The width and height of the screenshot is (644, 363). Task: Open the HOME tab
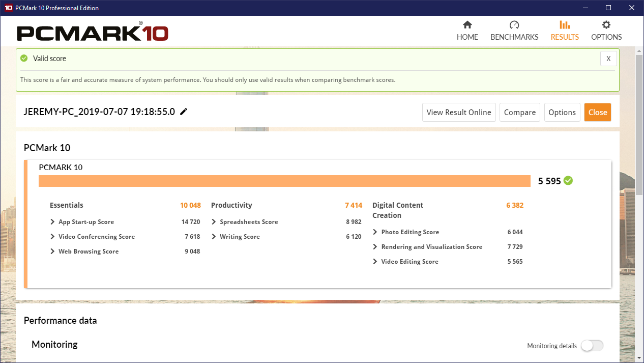467,31
